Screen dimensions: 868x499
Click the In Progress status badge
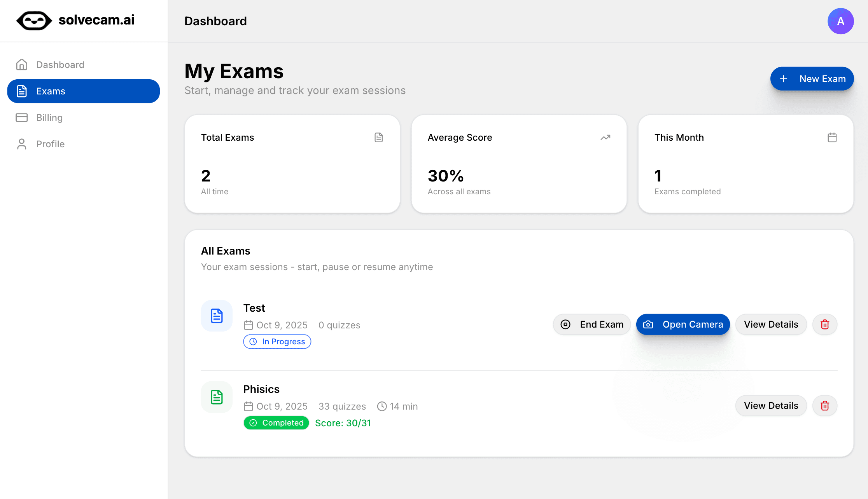pyautogui.click(x=277, y=342)
